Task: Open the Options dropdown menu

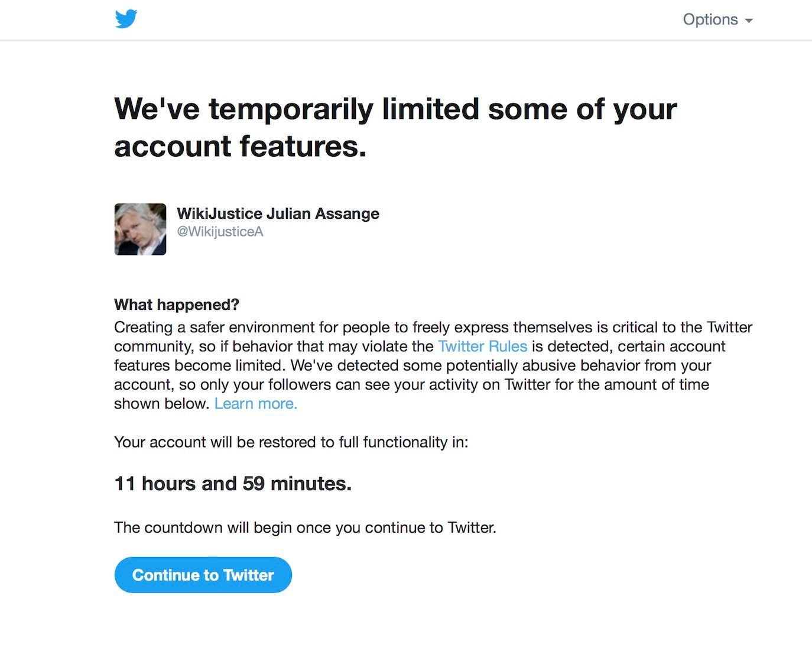Action: 710,20
